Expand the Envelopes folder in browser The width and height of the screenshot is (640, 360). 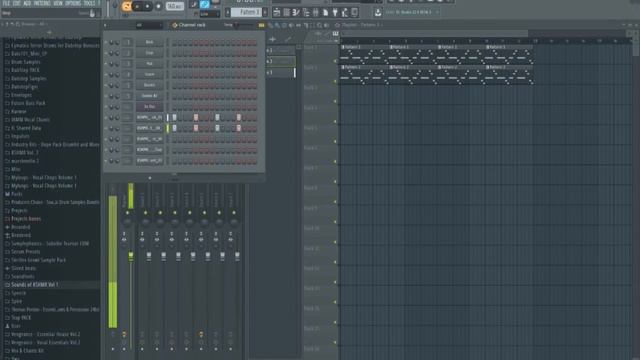[x=22, y=95]
